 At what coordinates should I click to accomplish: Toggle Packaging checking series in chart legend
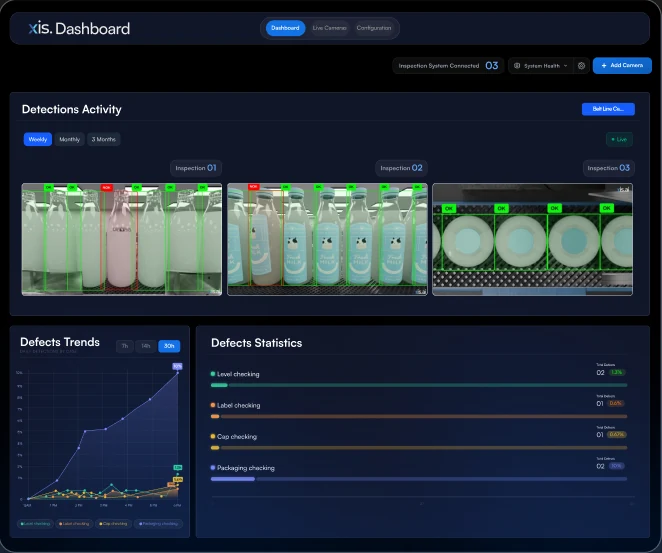[158, 524]
